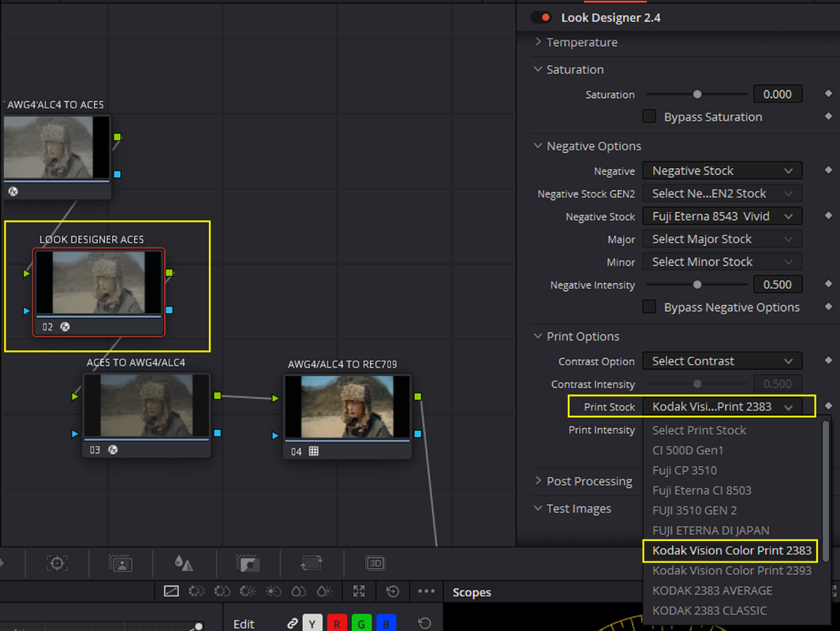Select the Hue vs Sat curve icon

[x=222, y=591]
